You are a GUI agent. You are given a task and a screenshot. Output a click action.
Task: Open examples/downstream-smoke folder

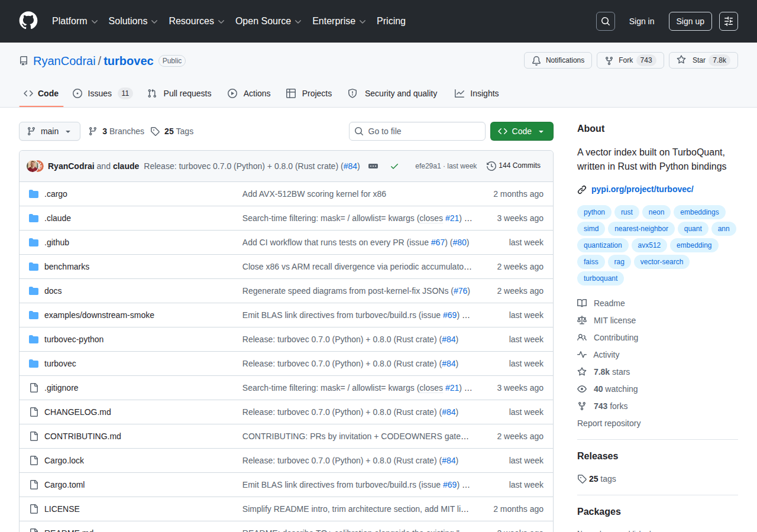click(x=99, y=315)
